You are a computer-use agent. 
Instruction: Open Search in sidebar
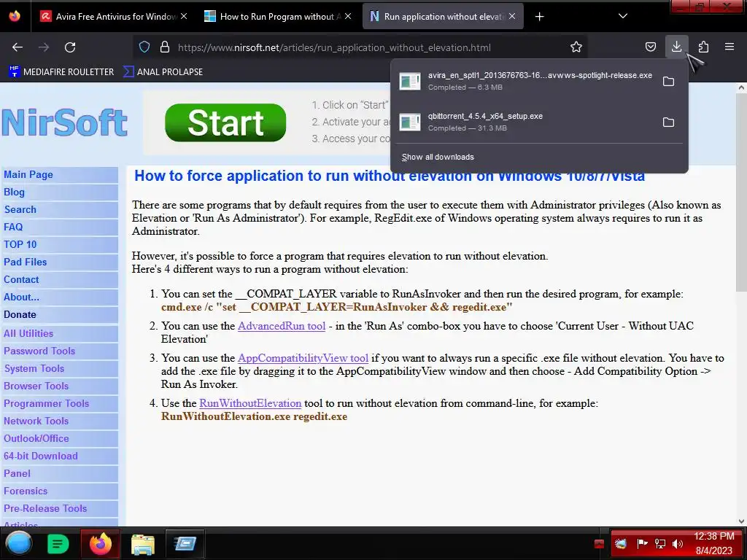coord(20,209)
